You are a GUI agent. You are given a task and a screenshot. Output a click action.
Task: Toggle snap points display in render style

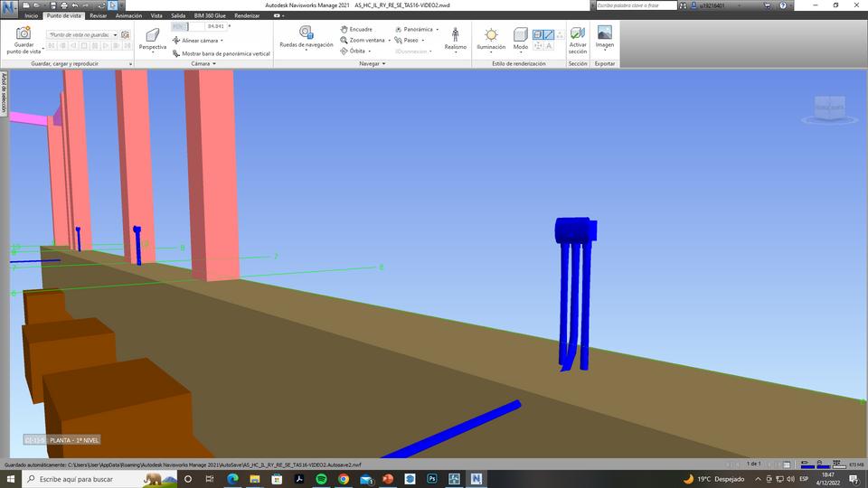pyautogui.click(x=537, y=46)
